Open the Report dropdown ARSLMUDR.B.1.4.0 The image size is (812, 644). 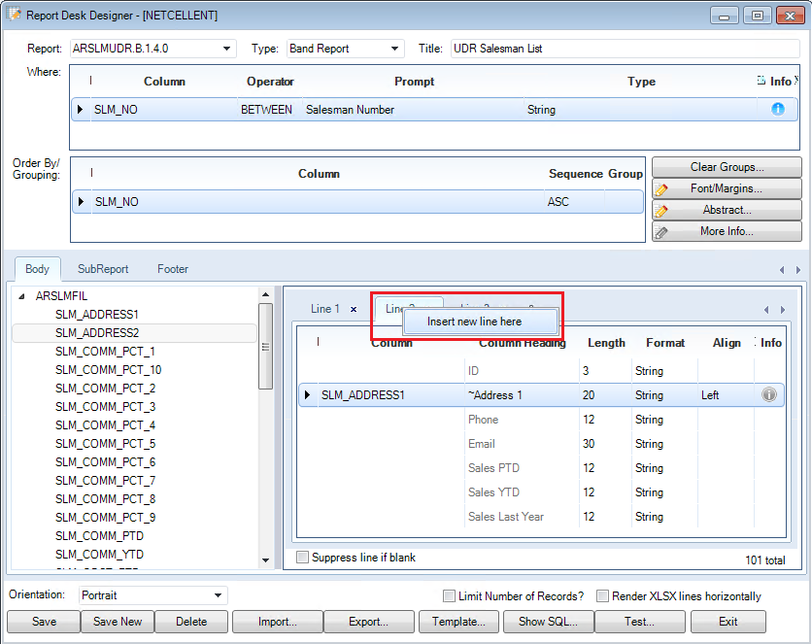pos(226,49)
